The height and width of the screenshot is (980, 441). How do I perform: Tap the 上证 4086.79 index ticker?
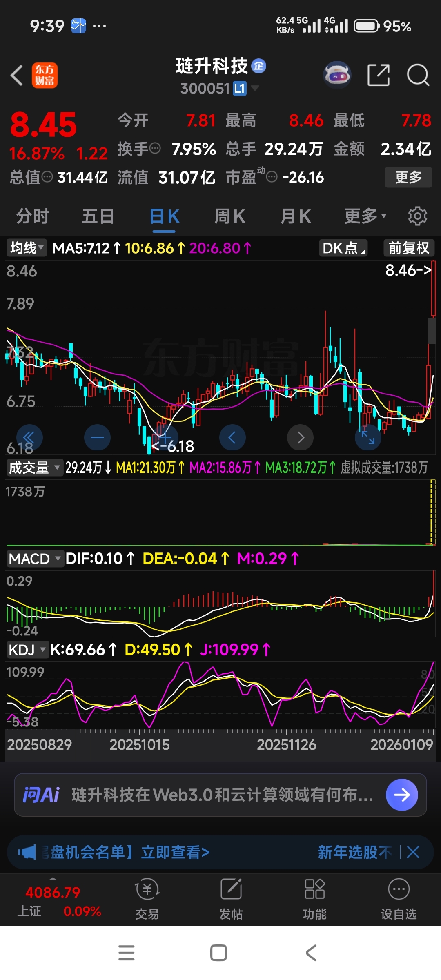59,901
